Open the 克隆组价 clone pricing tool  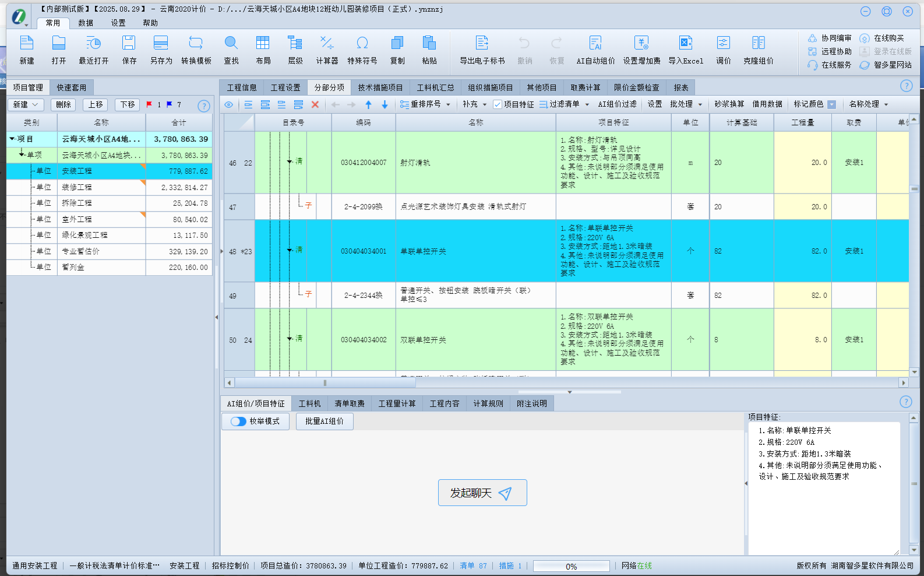click(x=758, y=44)
